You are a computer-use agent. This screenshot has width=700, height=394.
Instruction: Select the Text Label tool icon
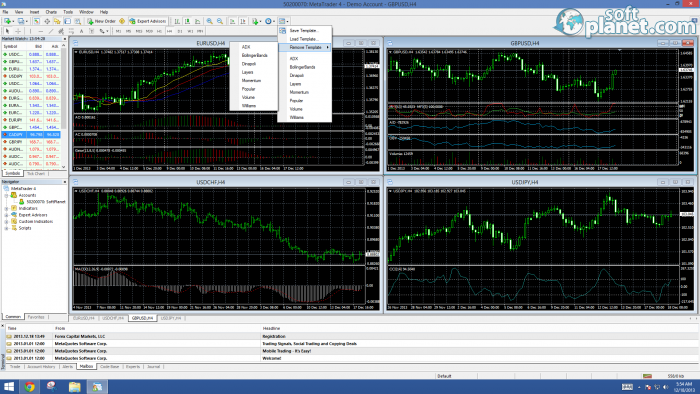pyautogui.click(x=92, y=31)
